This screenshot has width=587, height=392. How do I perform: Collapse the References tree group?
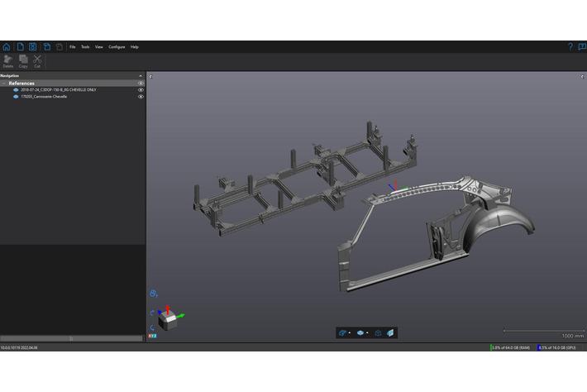tap(4, 83)
